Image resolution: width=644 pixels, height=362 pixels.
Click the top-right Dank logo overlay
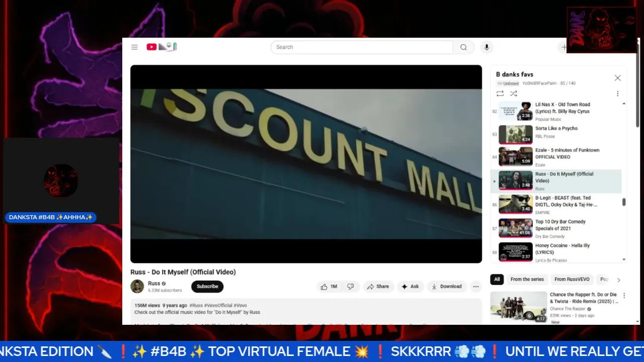(601, 30)
